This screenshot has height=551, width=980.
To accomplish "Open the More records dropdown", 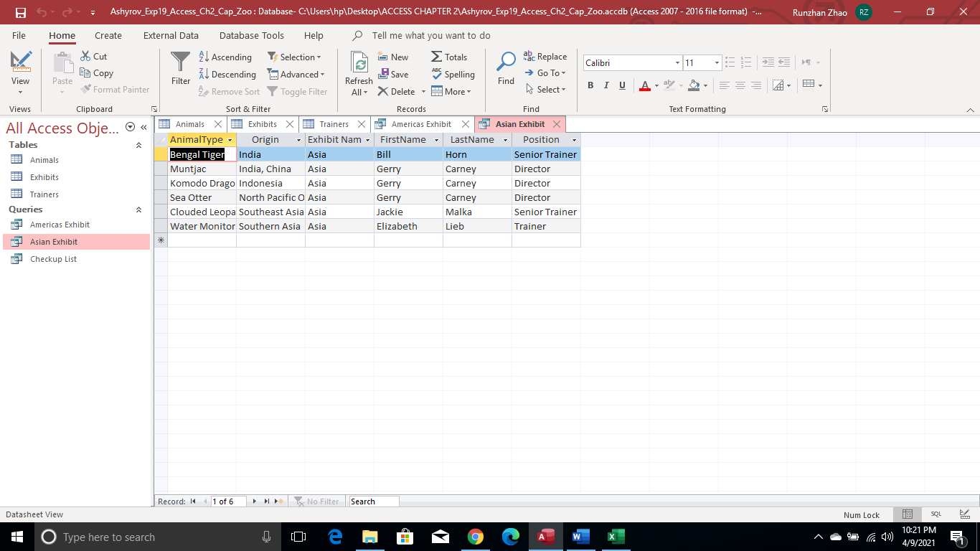I will tap(451, 91).
